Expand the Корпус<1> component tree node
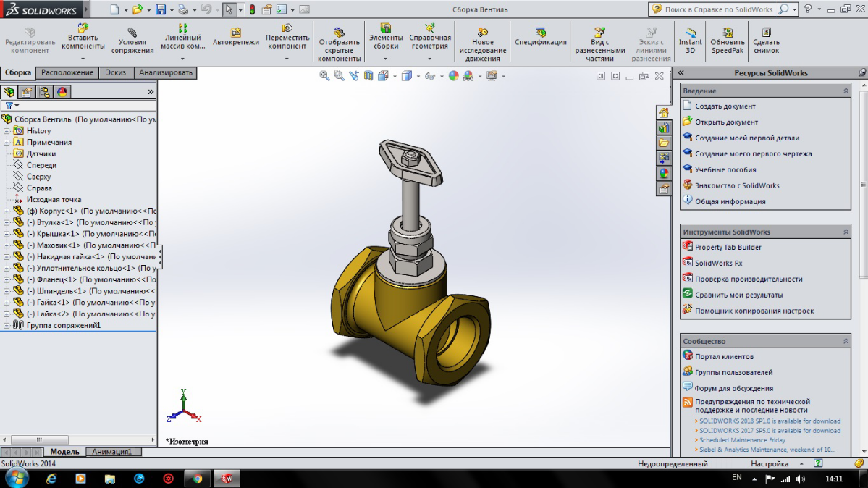This screenshot has height=488, width=868. [x=7, y=211]
